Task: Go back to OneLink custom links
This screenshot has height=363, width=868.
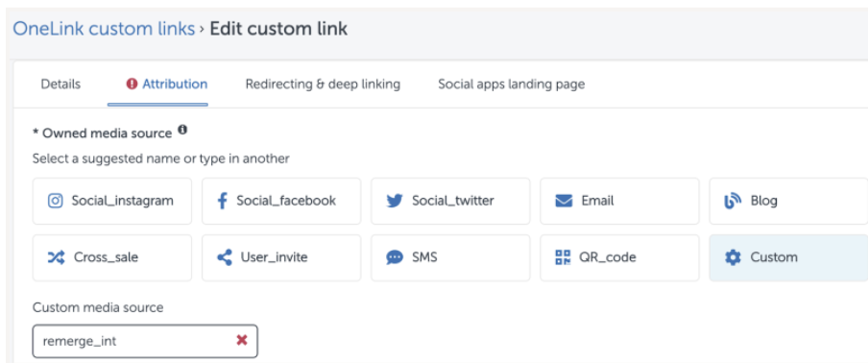Action: tap(104, 29)
